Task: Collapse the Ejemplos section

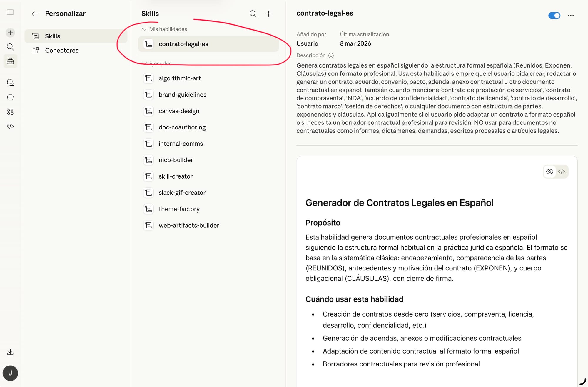Action: tap(144, 63)
